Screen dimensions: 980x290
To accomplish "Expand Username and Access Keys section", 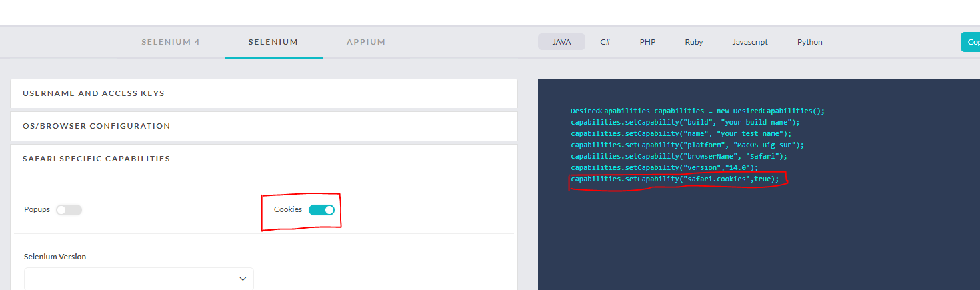I will click(264, 93).
